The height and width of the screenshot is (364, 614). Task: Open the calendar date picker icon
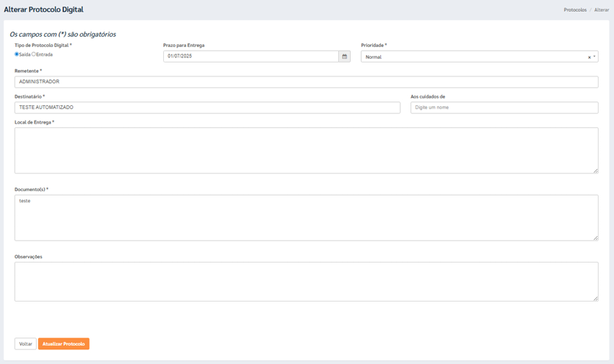[x=344, y=57]
